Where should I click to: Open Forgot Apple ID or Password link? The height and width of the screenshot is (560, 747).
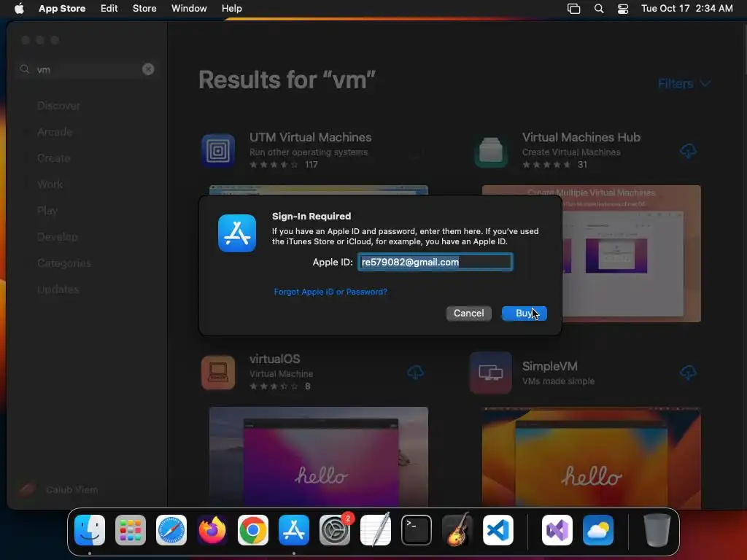point(330,292)
